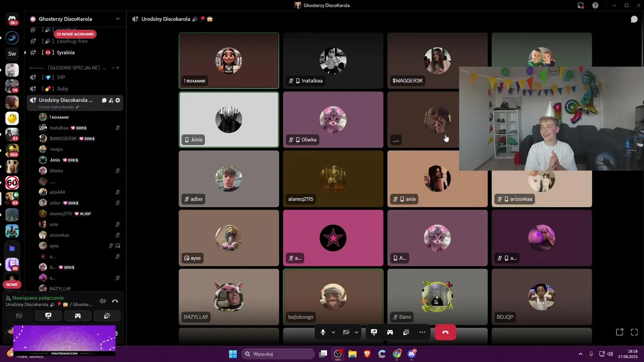
Task: Enter full screen mode for the call
Action: (x=634, y=332)
